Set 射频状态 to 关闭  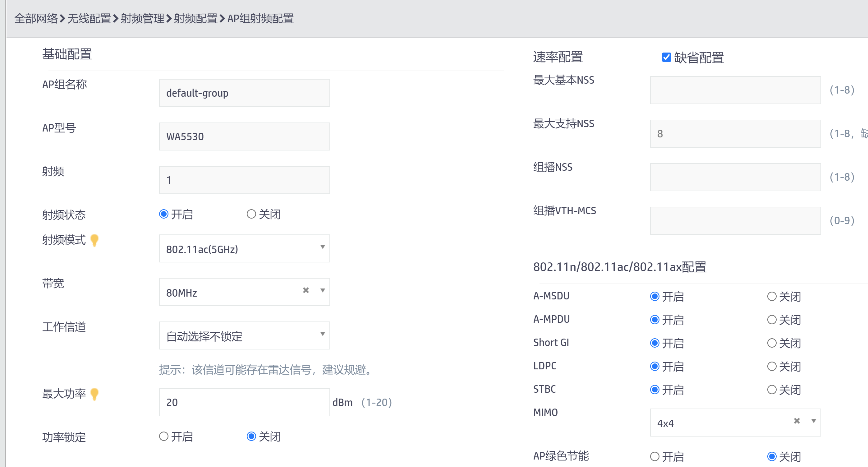click(251, 214)
